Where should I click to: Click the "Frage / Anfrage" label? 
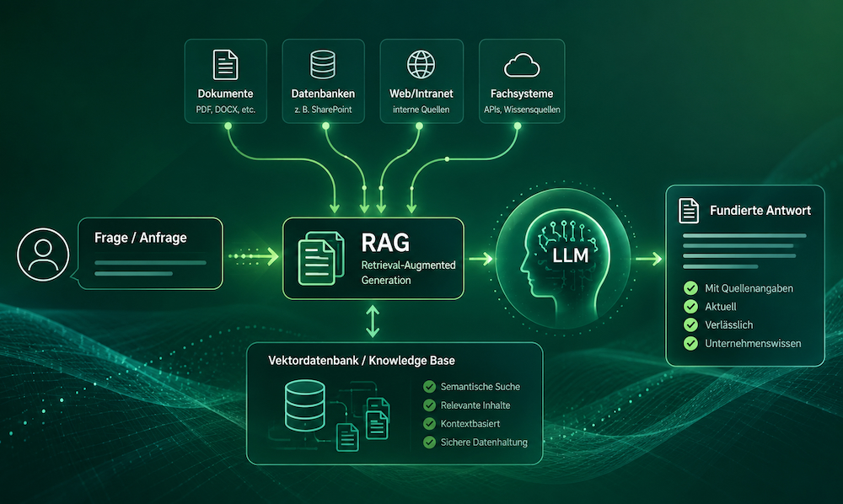pos(141,238)
